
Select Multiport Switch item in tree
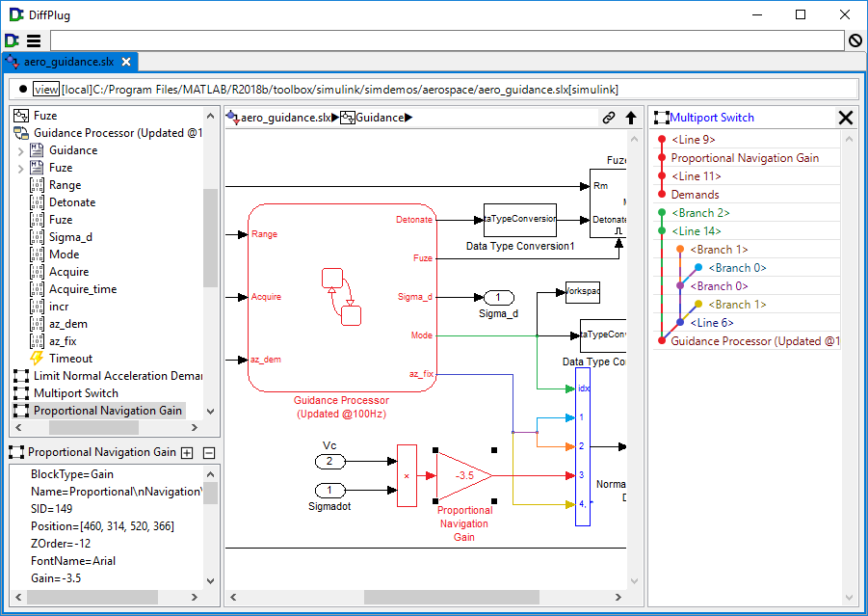coord(76,393)
